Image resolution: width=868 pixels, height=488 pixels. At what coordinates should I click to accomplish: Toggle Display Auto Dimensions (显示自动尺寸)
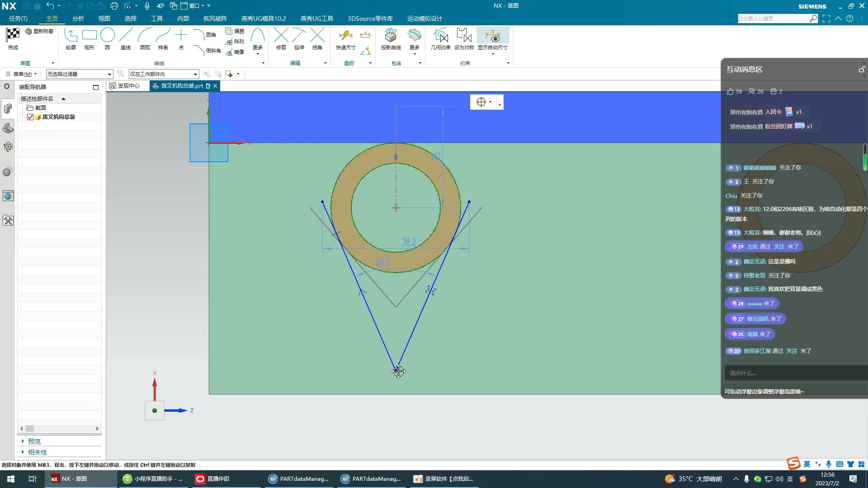(x=492, y=36)
